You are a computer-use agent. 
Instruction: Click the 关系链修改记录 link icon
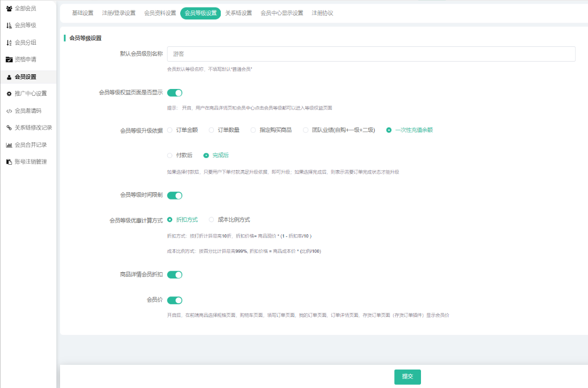[x=9, y=127]
